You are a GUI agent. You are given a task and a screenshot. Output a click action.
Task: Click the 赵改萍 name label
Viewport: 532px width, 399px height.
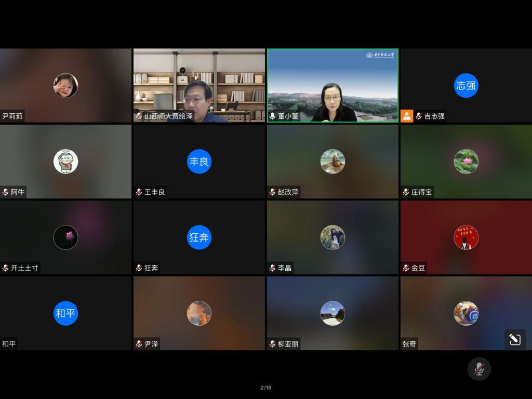[288, 192]
